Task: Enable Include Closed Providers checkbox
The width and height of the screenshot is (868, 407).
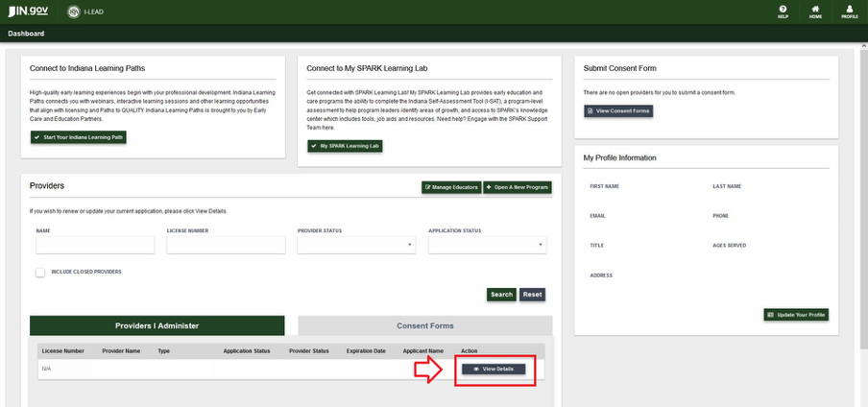Action: click(40, 273)
